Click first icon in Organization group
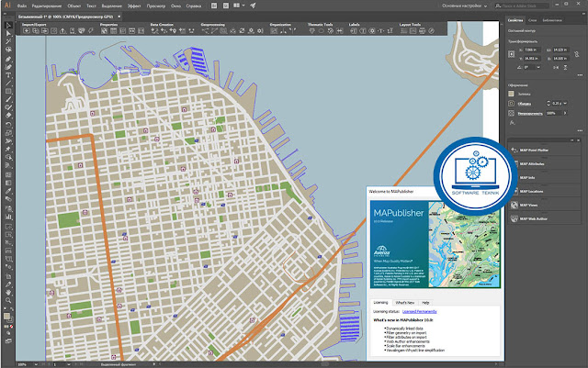This screenshot has width=588, height=368. pyautogui.click(x=274, y=31)
